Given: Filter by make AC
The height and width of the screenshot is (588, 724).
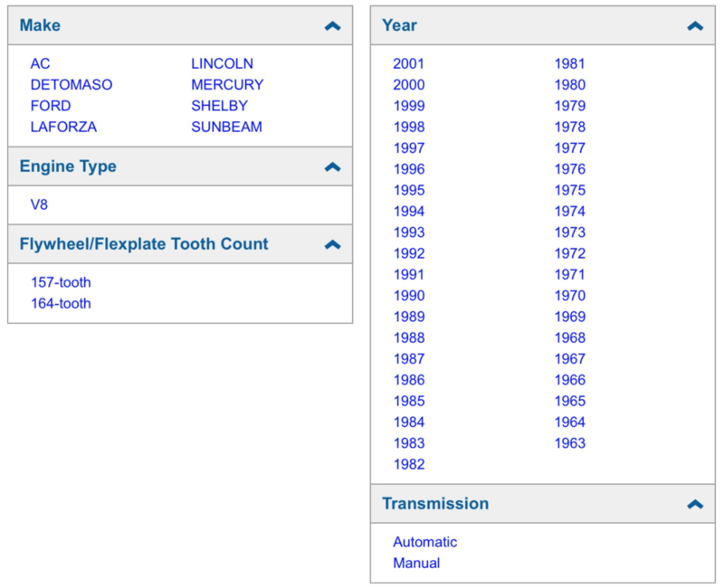Looking at the screenshot, I should [40, 63].
